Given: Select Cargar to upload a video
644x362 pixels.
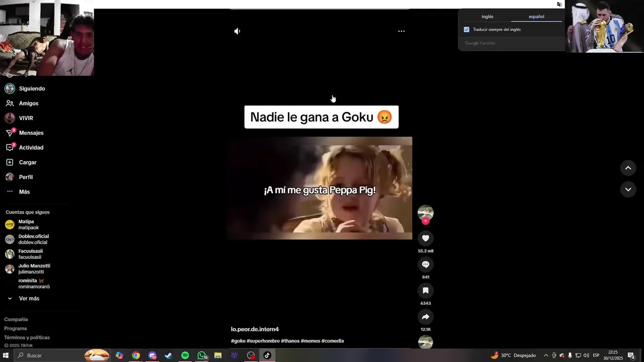Looking at the screenshot, I should [21, 162].
